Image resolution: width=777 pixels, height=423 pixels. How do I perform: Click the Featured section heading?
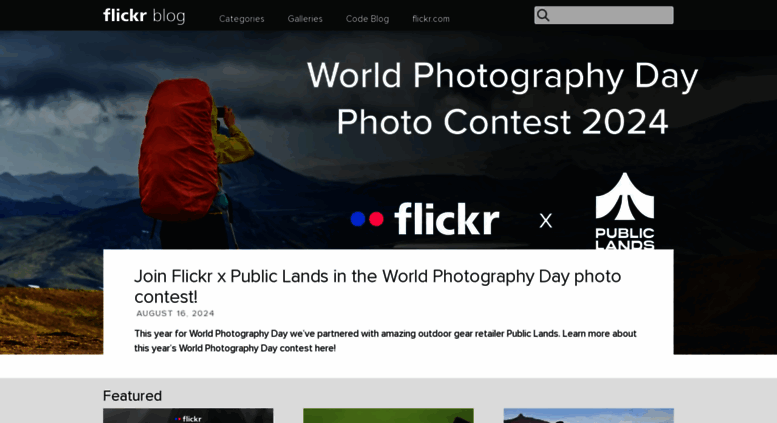coord(132,396)
